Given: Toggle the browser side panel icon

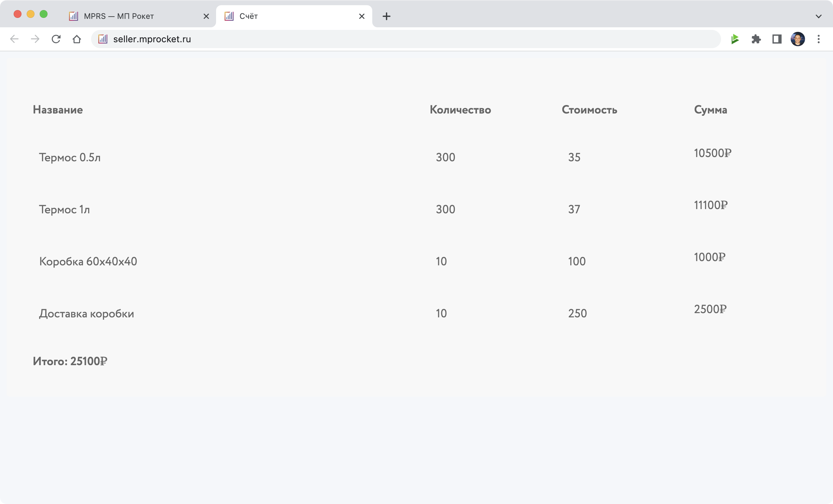Looking at the screenshot, I should click(x=777, y=39).
